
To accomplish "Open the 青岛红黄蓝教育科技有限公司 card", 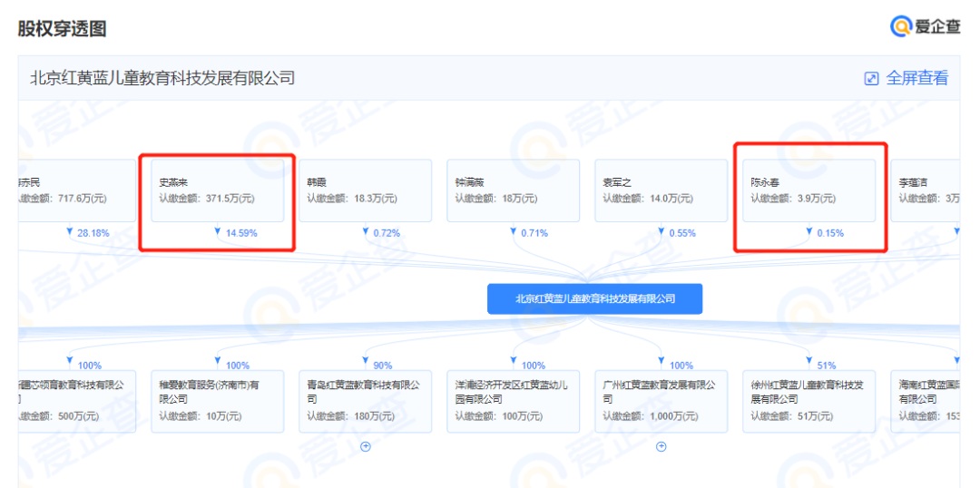I will click(x=366, y=402).
